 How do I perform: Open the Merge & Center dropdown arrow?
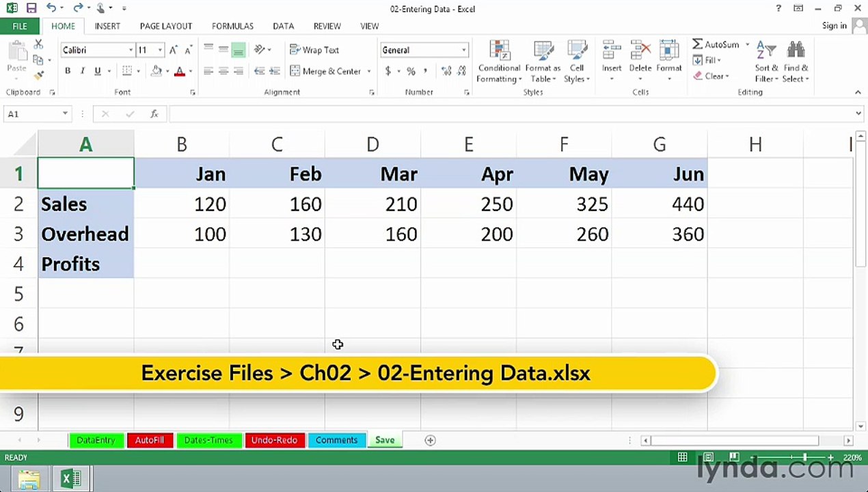[x=369, y=71]
